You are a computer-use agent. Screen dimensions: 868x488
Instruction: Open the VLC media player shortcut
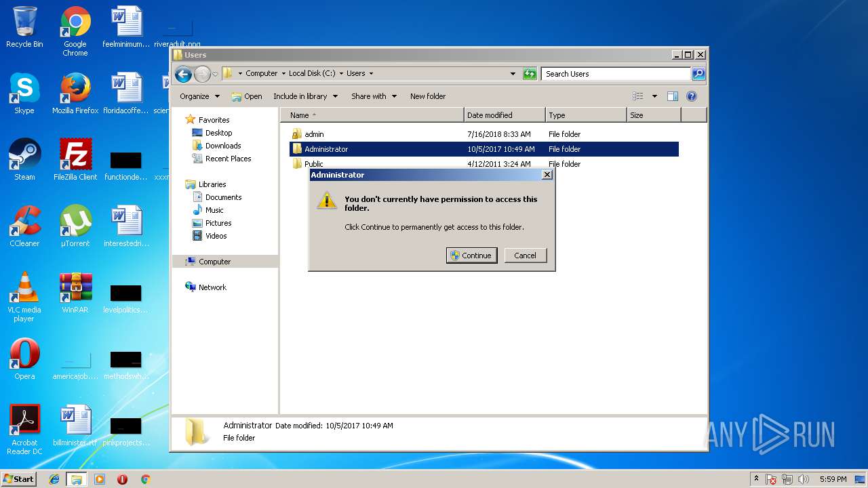[x=24, y=297]
